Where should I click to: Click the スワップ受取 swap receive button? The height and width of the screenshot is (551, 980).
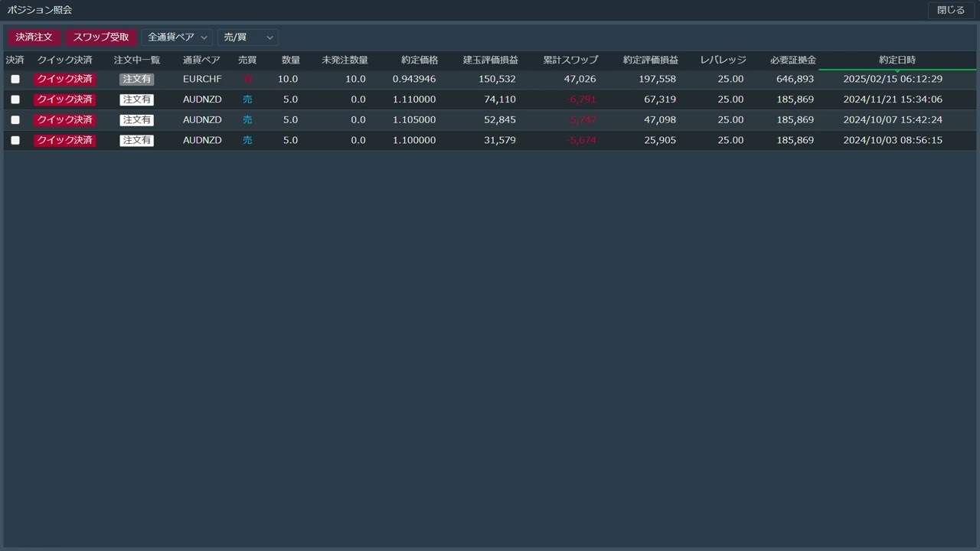pos(101,37)
